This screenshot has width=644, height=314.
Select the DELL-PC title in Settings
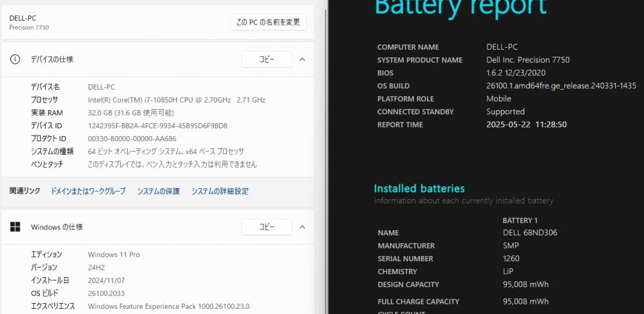tap(23, 18)
